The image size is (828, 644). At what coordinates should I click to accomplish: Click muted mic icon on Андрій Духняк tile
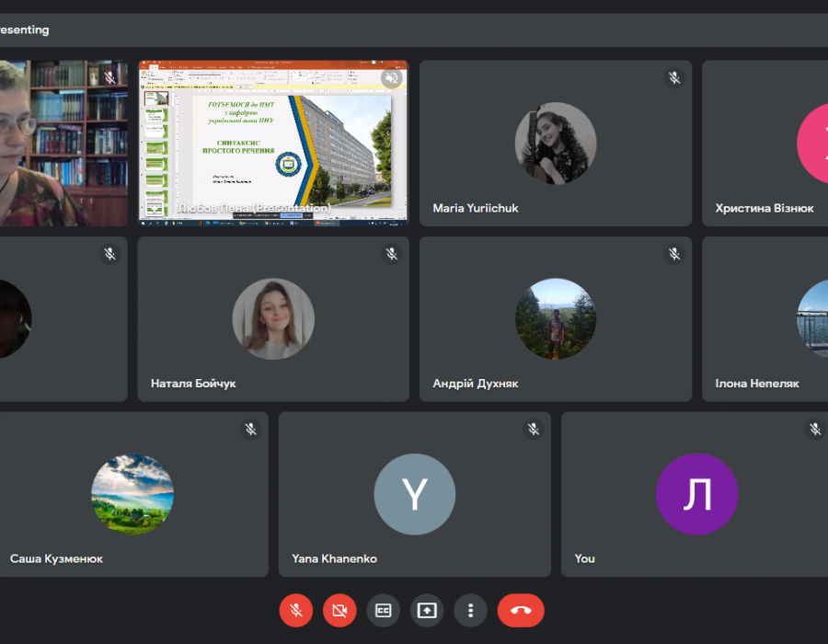(674, 254)
